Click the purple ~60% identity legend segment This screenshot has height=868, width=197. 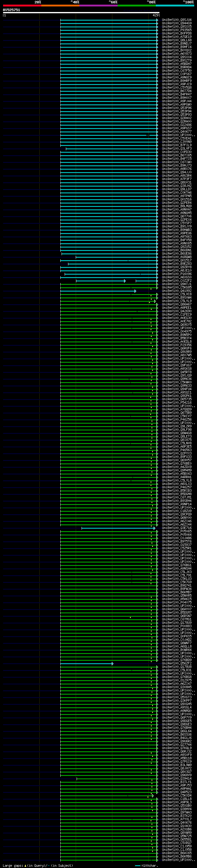99,6
